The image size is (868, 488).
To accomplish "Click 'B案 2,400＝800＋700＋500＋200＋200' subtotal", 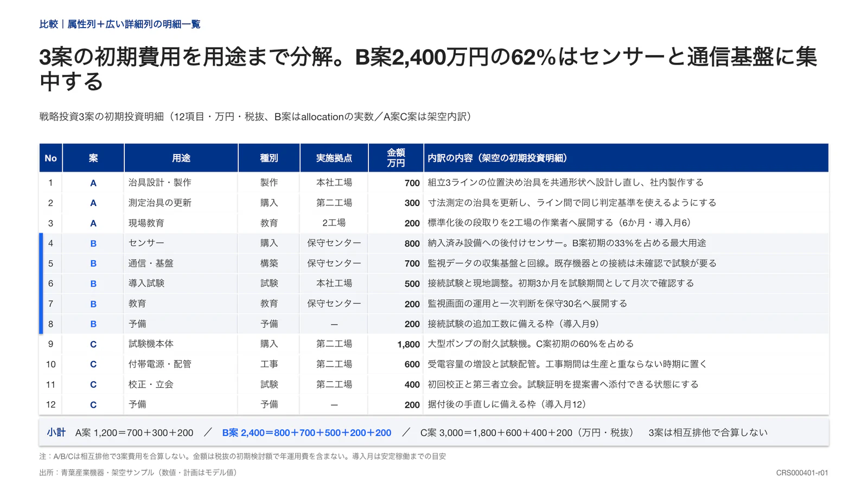I will tap(307, 433).
